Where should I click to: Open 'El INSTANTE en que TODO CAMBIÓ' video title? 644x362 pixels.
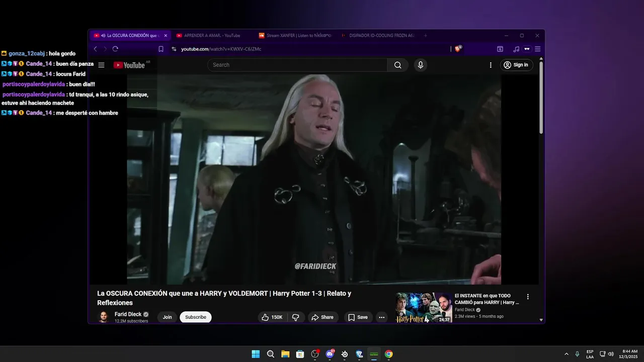[487, 299]
